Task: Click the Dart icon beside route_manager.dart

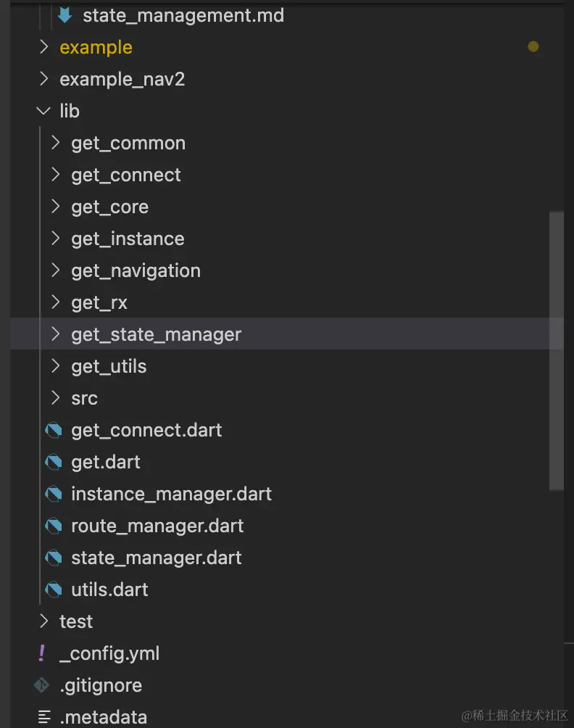Action: pyautogui.click(x=54, y=526)
